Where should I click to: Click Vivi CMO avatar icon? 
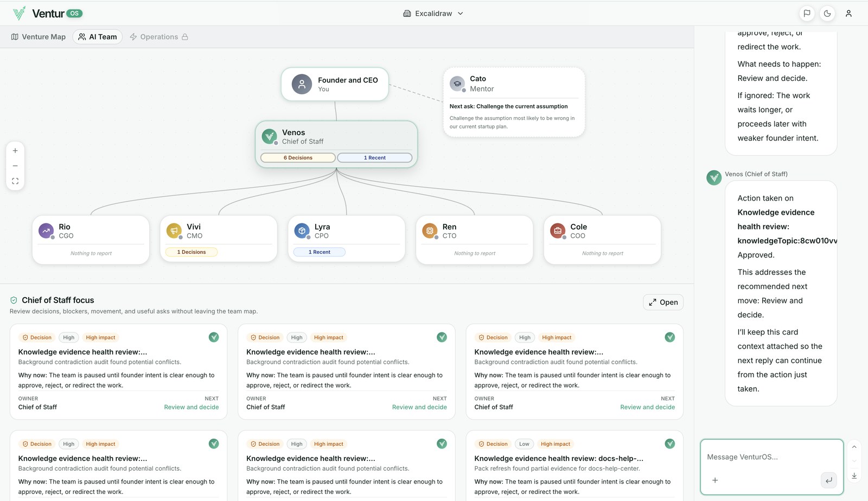pos(174,230)
